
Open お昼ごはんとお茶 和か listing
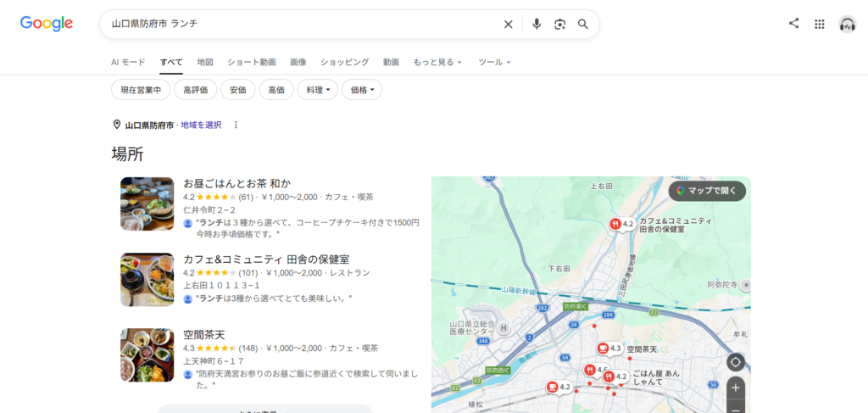point(237,183)
